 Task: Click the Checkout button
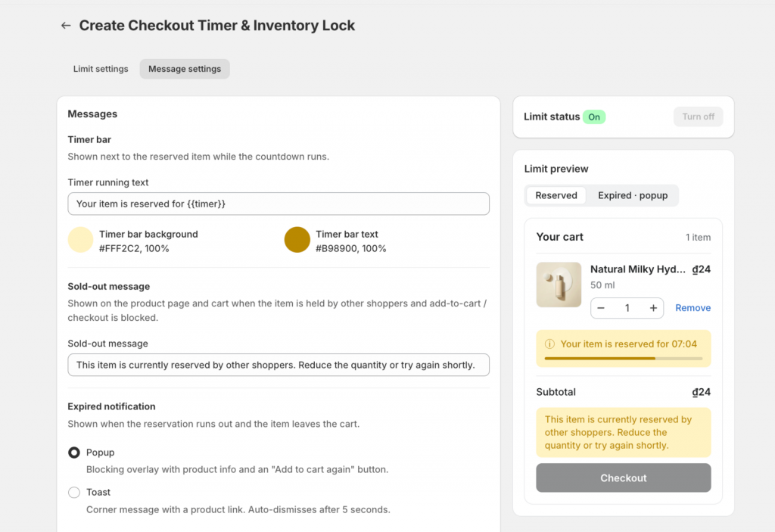[x=624, y=478]
